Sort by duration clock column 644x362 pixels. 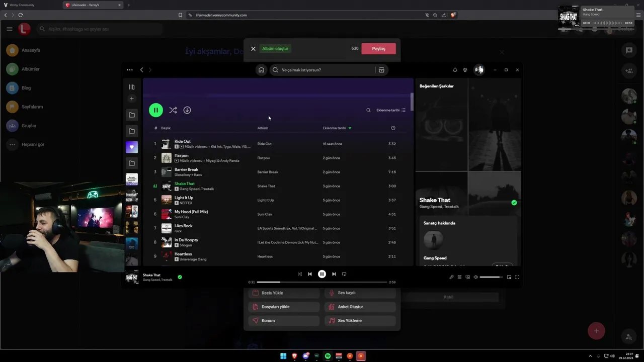(393, 128)
